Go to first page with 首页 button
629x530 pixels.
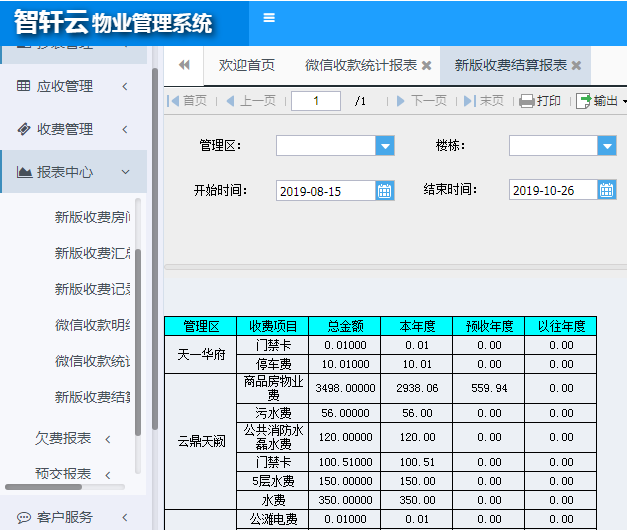(x=187, y=101)
